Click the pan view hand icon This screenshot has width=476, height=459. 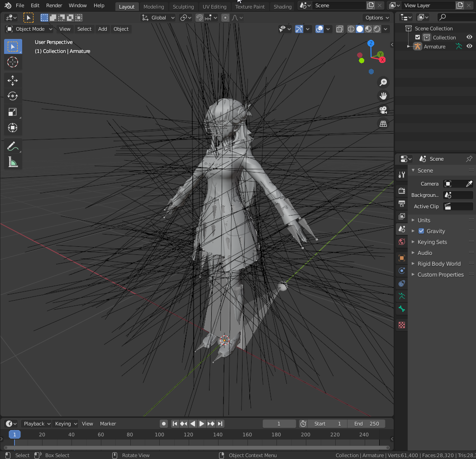click(383, 96)
